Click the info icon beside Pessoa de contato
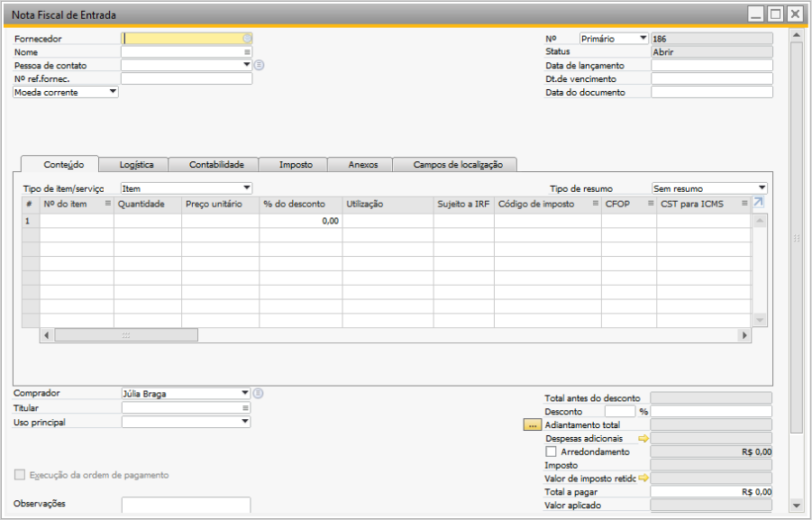This screenshot has width=812, height=520. point(259,65)
